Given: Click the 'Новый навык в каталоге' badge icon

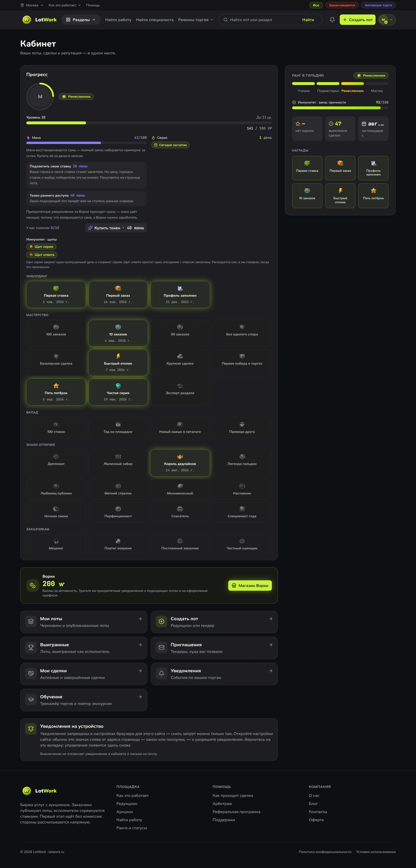Looking at the screenshot, I should coord(180,425).
